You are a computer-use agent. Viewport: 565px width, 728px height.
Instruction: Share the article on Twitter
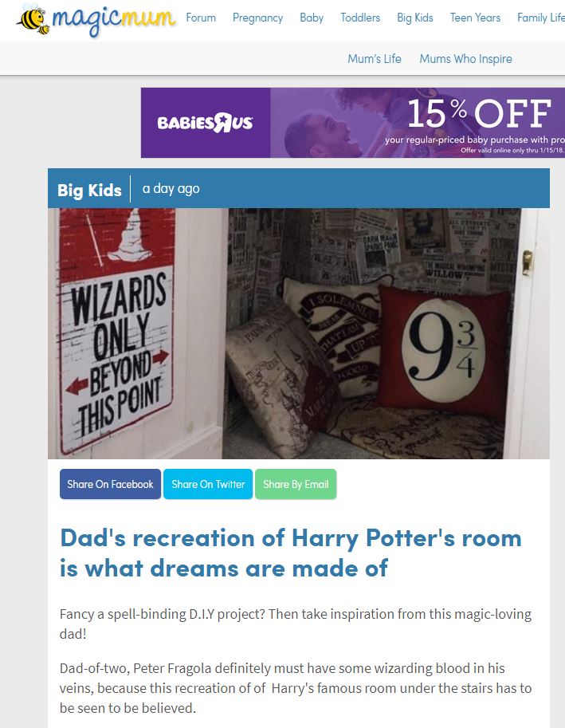208,484
